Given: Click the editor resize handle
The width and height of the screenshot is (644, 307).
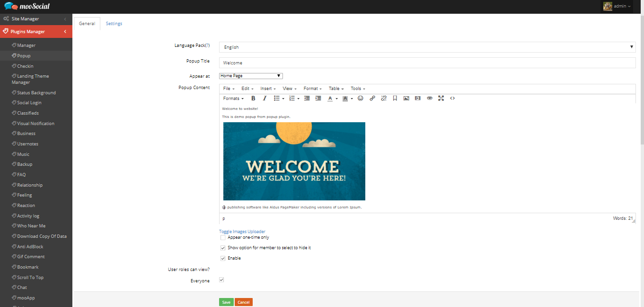Looking at the screenshot, I should point(634,221).
